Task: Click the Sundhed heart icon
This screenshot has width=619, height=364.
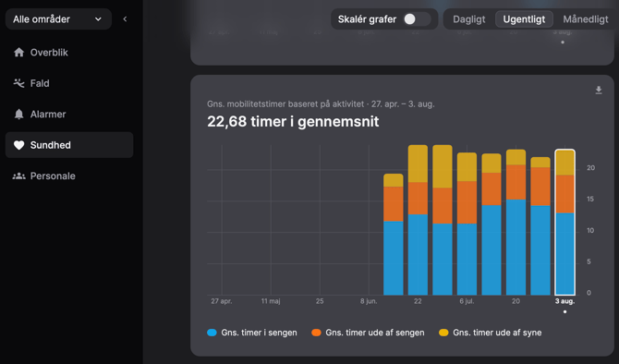Action: click(x=19, y=145)
